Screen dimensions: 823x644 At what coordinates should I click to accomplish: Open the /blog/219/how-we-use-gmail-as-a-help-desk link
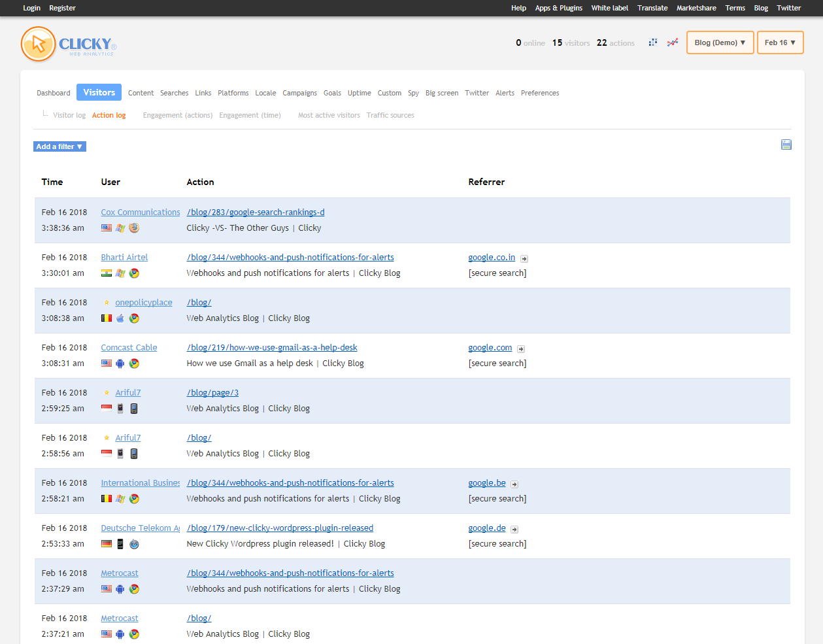point(272,348)
